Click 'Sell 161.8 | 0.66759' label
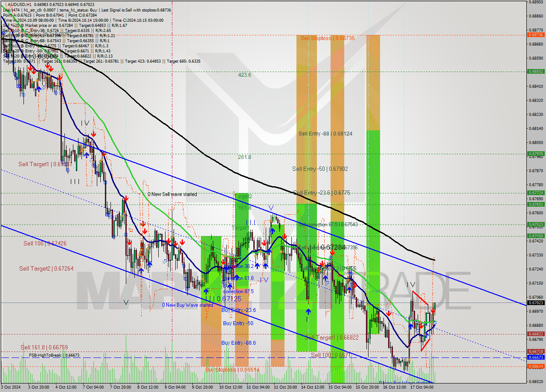The image size is (546, 392). click(44, 348)
